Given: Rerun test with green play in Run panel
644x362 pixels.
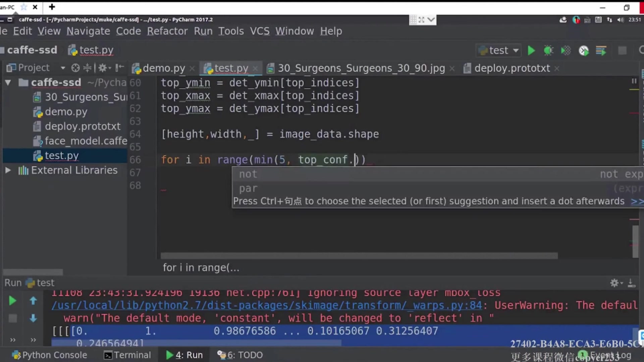Looking at the screenshot, I should coord(12,301).
